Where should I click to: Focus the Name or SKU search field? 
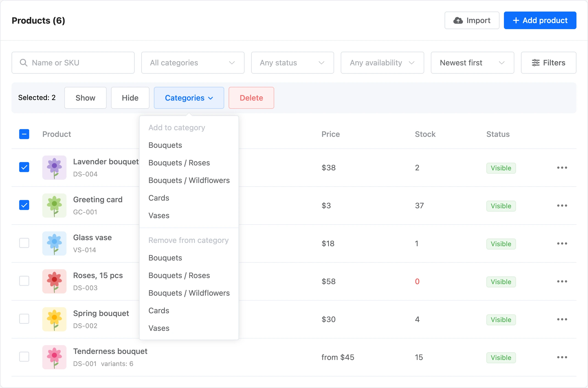[73, 63]
